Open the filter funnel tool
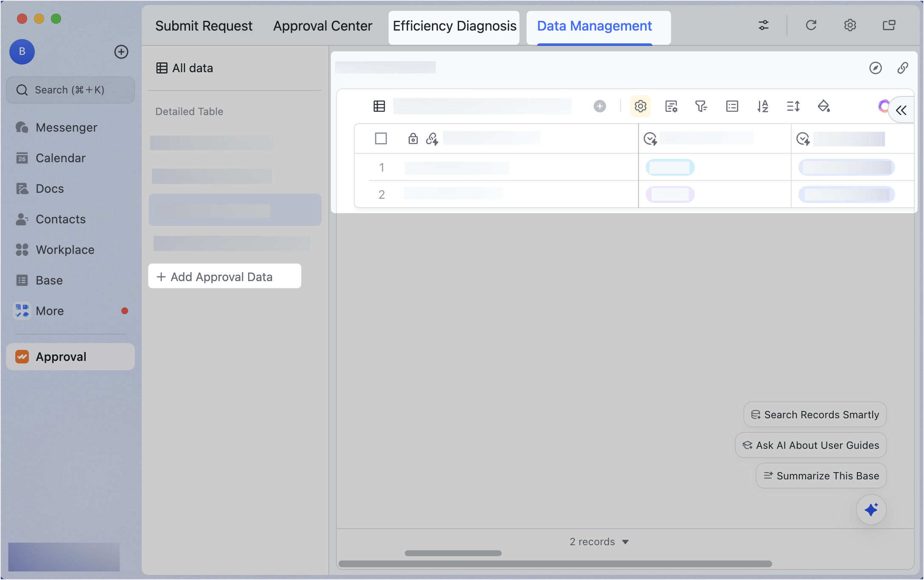The image size is (924, 580). click(x=701, y=106)
